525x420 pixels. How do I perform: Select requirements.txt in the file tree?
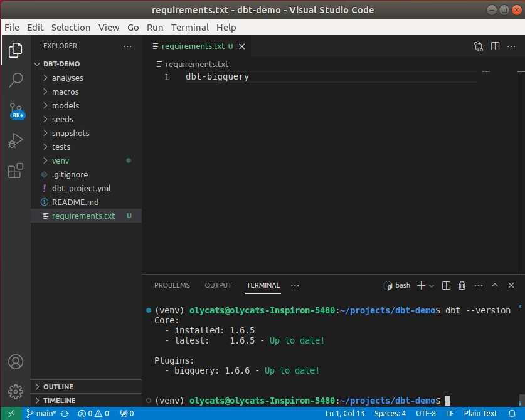coord(86,216)
